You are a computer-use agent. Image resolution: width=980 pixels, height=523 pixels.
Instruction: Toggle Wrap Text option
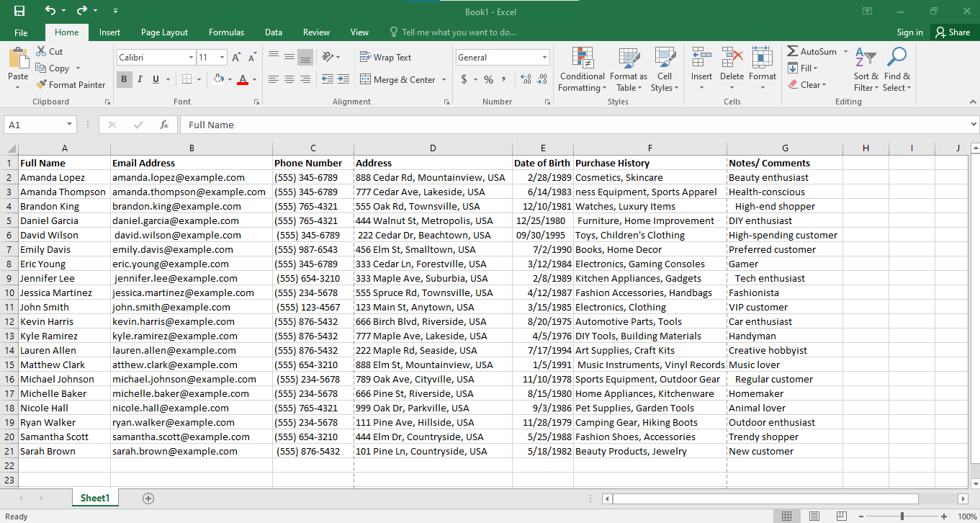pos(385,58)
